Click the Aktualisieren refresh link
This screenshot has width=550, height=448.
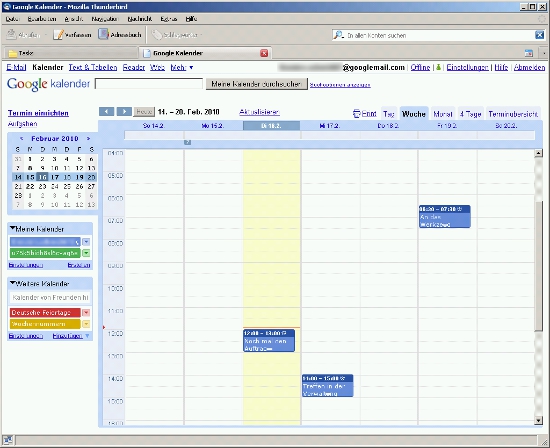click(x=259, y=112)
